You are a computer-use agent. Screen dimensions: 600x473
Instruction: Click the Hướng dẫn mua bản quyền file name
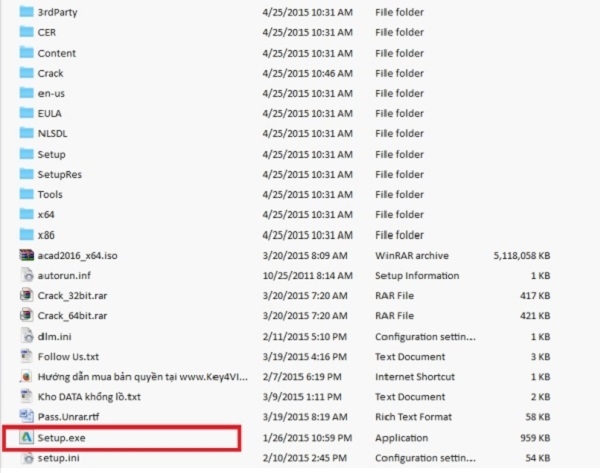point(143,377)
